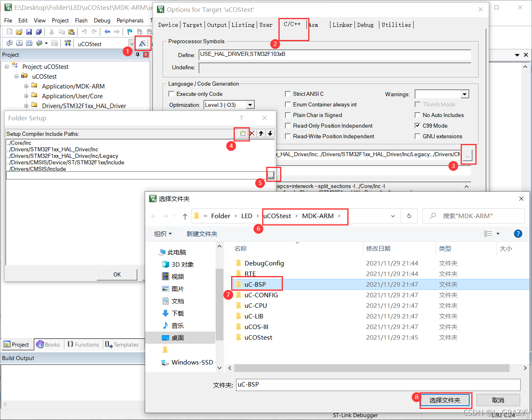Image resolution: width=532 pixels, height=420 pixels.
Task: Enable GNU extensions checkbox
Action: tap(417, 136)
